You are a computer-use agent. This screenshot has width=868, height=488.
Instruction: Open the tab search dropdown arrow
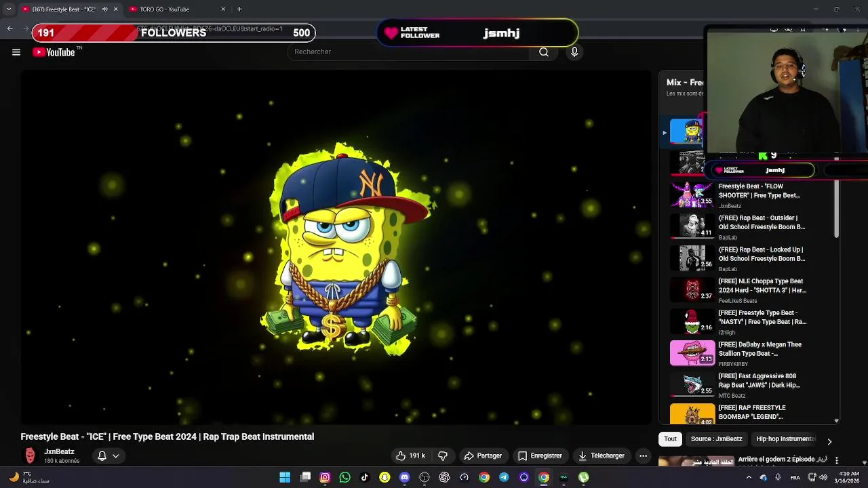(x=9, y=9)
